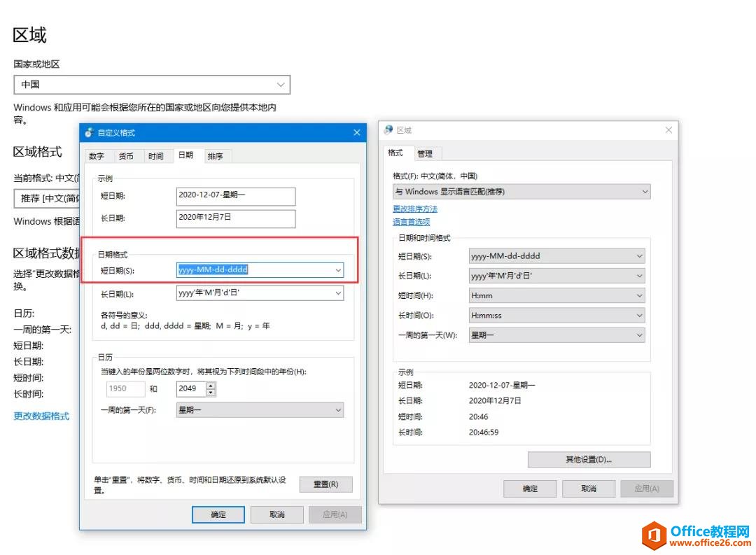Click the 1950 year field

[x=125, y=388]
